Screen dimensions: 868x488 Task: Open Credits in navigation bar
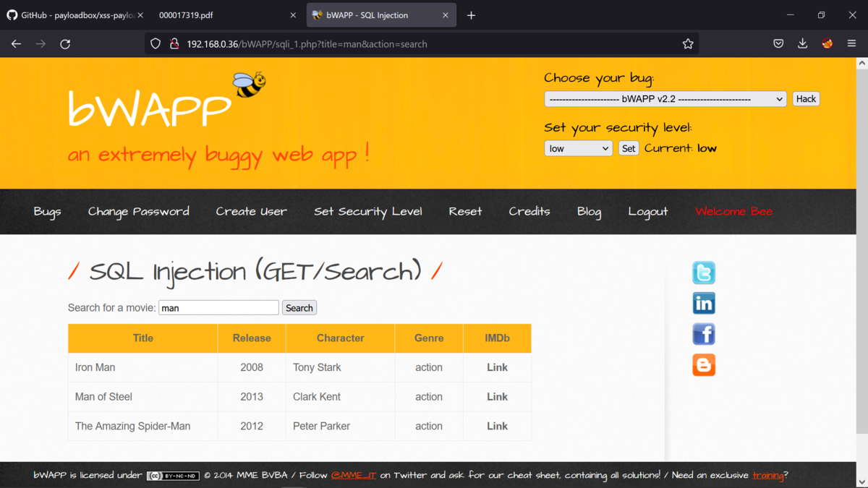[x=529, y=212]
